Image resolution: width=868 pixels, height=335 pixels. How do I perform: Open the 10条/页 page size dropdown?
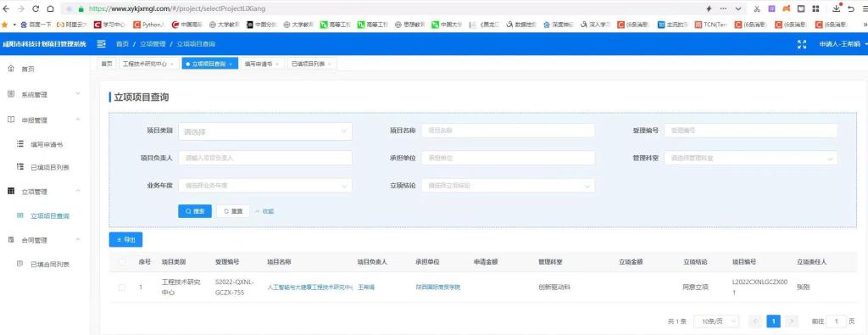(717, 321)
